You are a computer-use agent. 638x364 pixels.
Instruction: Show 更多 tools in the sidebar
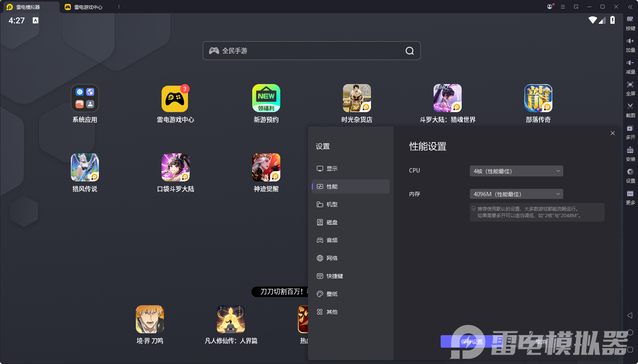(x=630, y=198)
